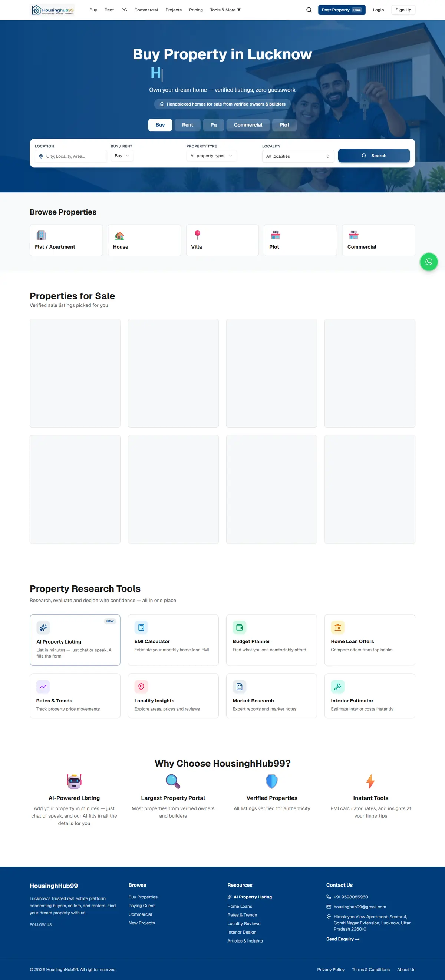Open the Home Loan Offers bank icon
This screenshot has width=445, height=980.
tap(338, 627)
